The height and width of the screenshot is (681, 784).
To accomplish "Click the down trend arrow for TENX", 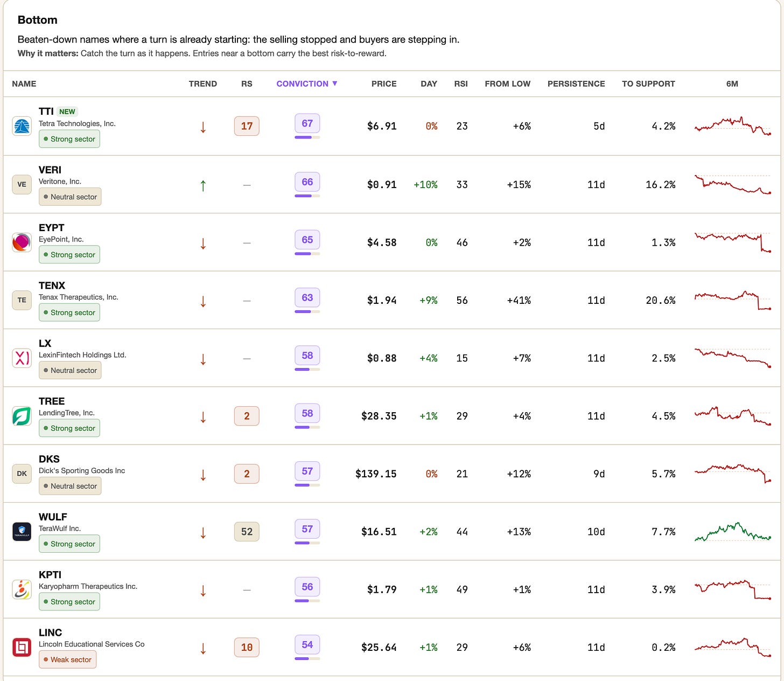I will pos(203,301).
